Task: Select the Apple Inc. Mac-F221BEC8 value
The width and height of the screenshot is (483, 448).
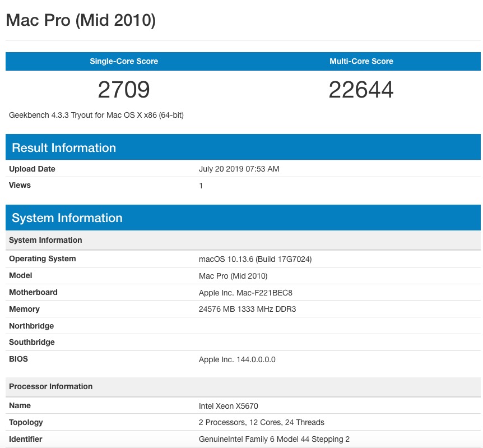Action: click(x=245, y=292)
